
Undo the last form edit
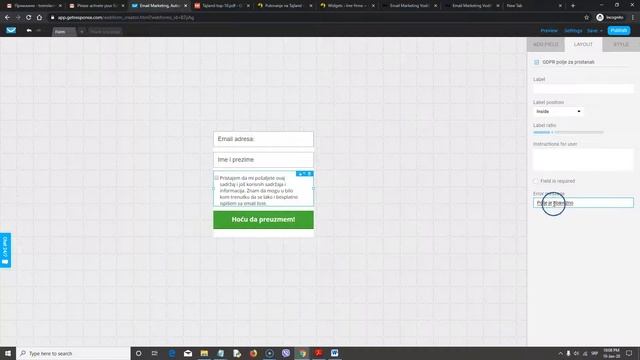coord(29,31)
